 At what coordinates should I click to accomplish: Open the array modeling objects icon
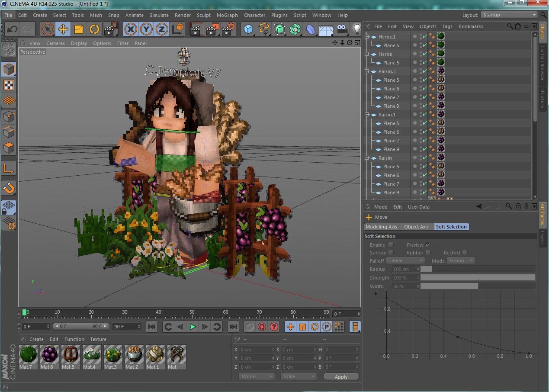pos(295,29)
